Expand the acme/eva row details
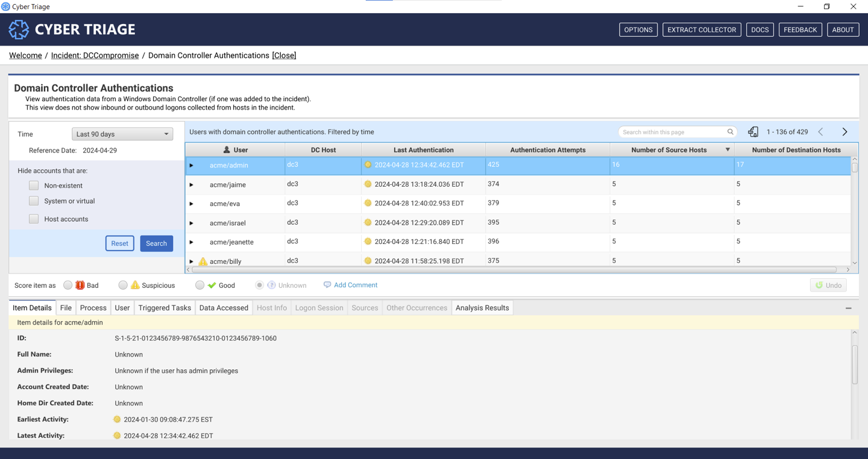 pyautogui.click(x=192, y=204)
